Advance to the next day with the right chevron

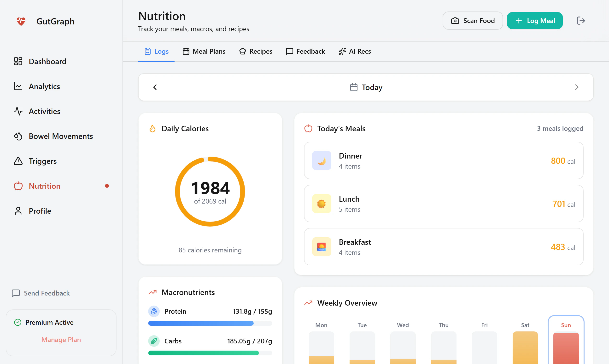[x=577, y=87]
